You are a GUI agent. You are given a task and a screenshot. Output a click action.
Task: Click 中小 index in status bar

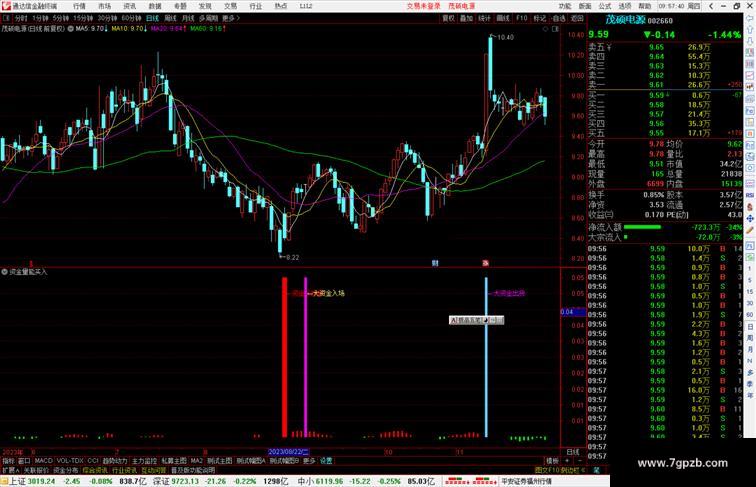[306, 481]
